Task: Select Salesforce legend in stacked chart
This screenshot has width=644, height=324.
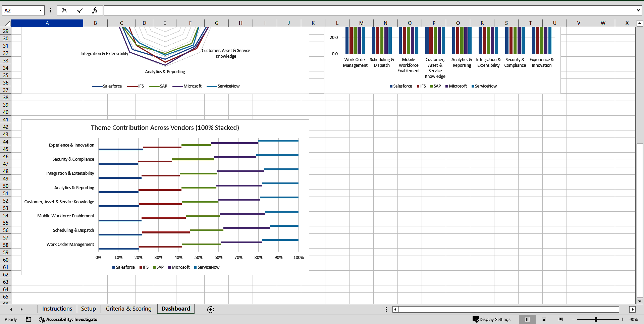Action: pos(123,267)
